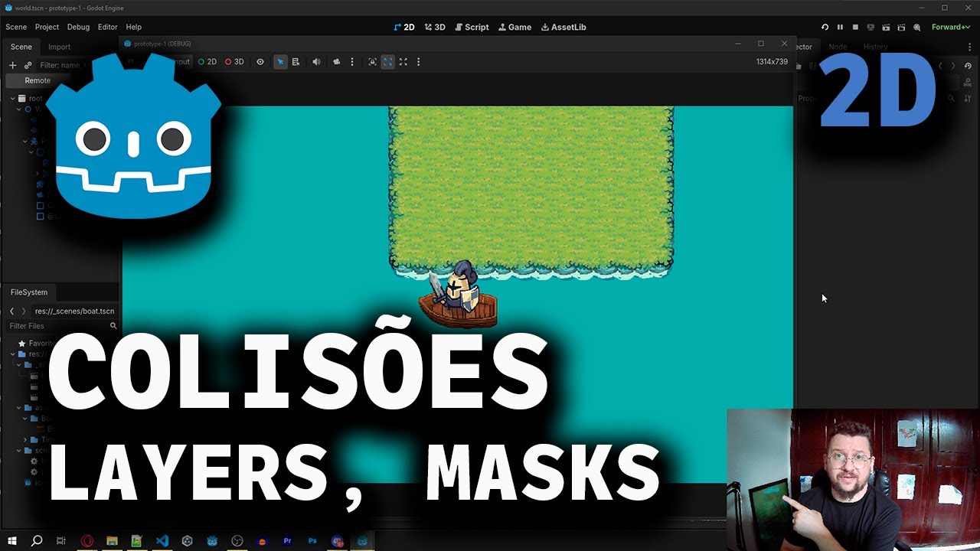
Task: Pause the running project
Action: pos(840,27)
